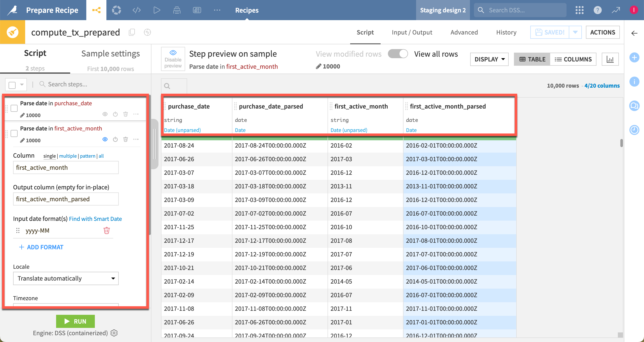Click the vertical scrollbar of the data table
This screenshot has height=342, width=644.
pyautogui.click(x=621, y=143)
